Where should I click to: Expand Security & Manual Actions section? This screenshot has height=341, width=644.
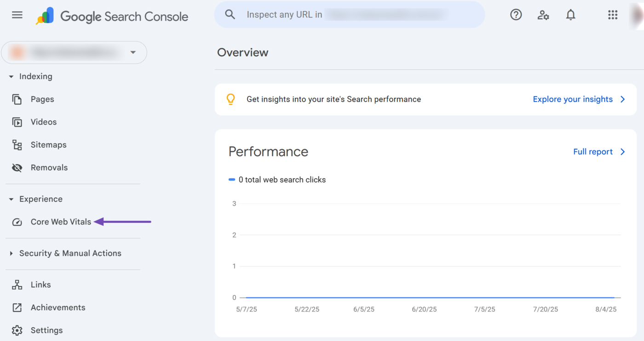point(11,254)
